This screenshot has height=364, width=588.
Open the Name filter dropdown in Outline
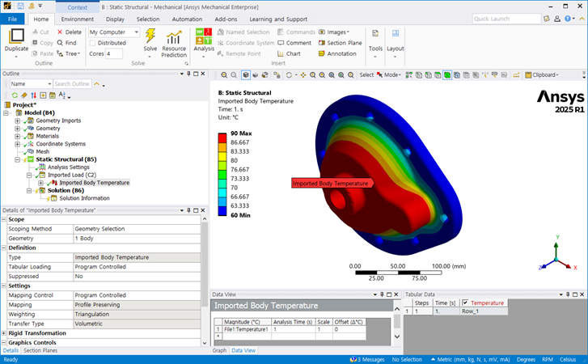(49, 84)
